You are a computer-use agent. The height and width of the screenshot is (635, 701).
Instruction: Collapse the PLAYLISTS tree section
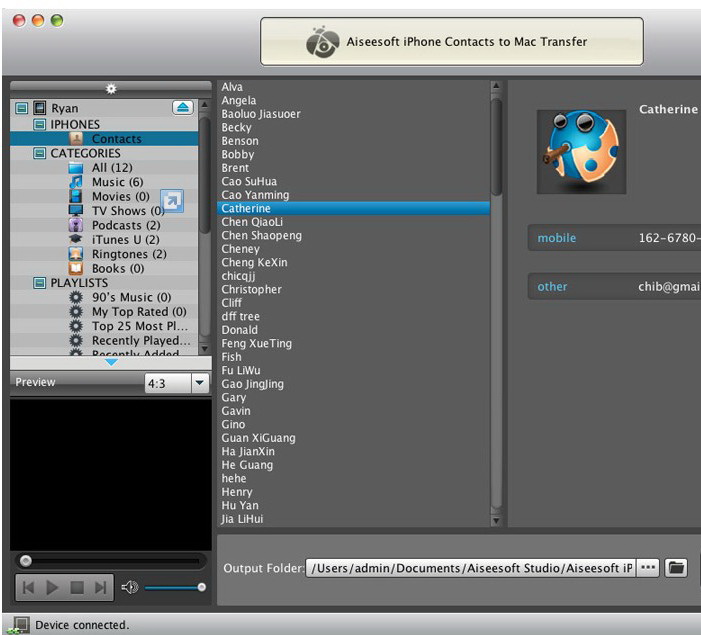39,283
